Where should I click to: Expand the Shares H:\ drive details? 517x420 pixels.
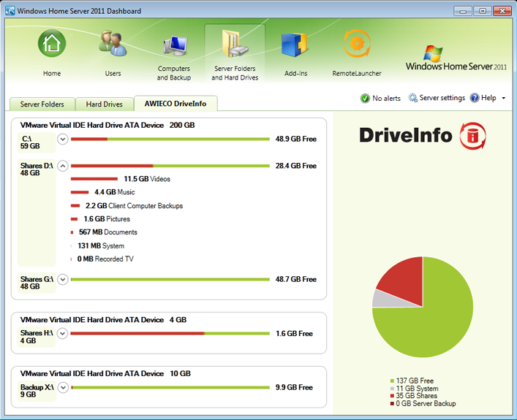pyautogui.click(x=63, y=334)
